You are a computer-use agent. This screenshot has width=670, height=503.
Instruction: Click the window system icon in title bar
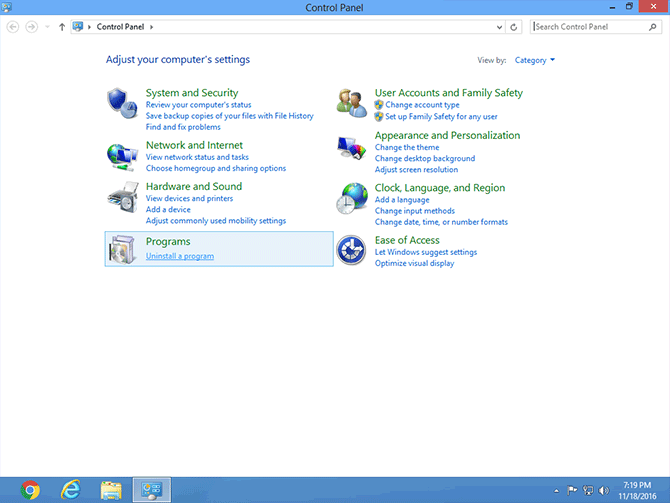[x=6, y=7]
